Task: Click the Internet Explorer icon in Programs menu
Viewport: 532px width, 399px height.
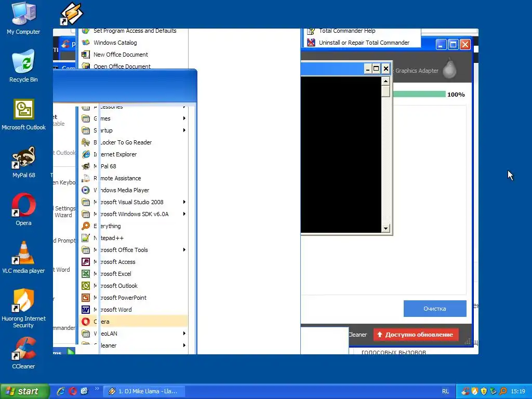Action: point(86,154)
